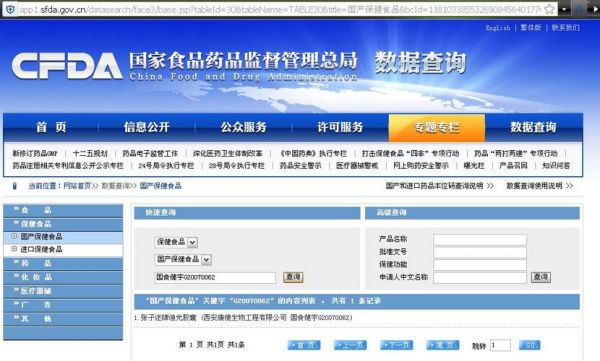600x361 pixels.
Task: Expand the 保健食品 sidebar category
Action: click(63, 224)
